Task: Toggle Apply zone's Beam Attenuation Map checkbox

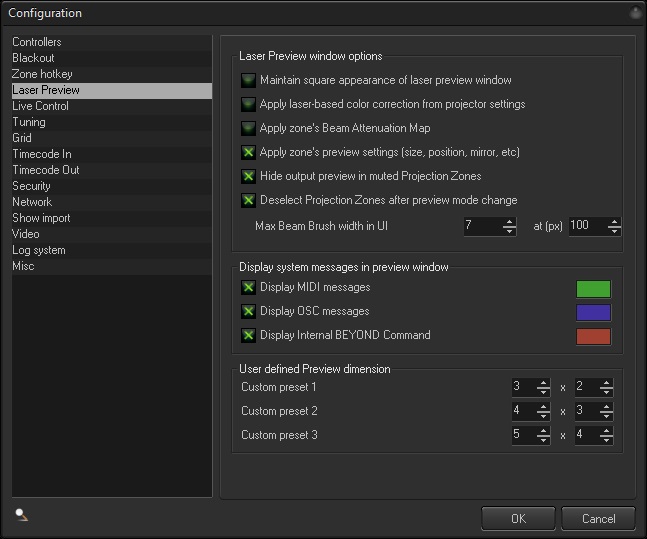Action: tap(248, 129)
